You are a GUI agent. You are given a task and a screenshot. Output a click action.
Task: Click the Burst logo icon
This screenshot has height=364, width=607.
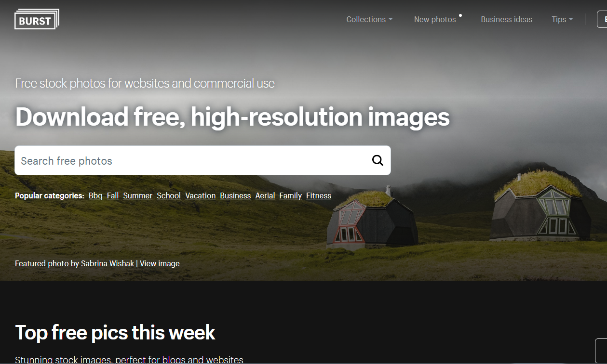(37, 19)
